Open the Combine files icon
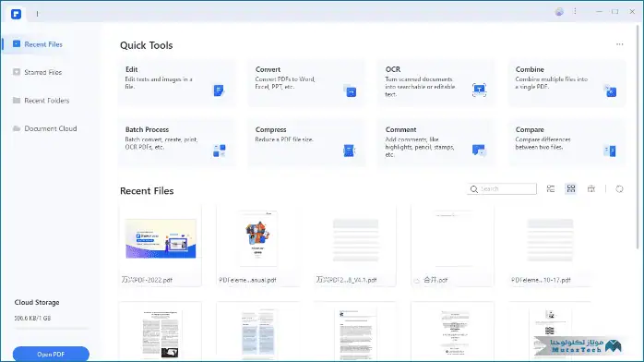The height and width of the screenshot is (362, 644). pos(610,90)
